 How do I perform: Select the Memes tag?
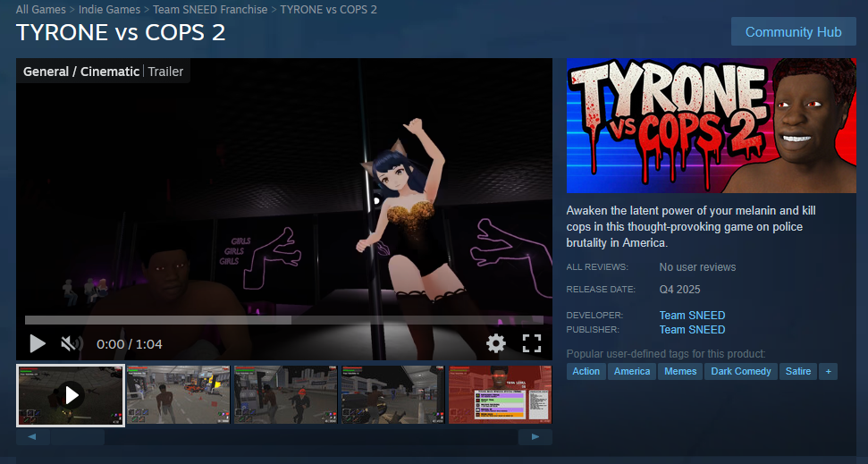680,372
